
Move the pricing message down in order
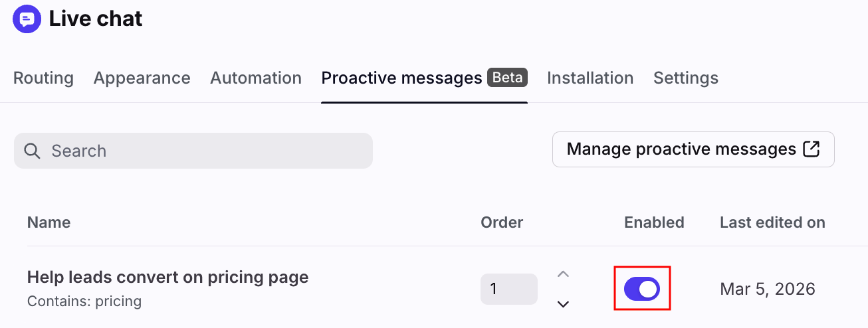[563, 304]
